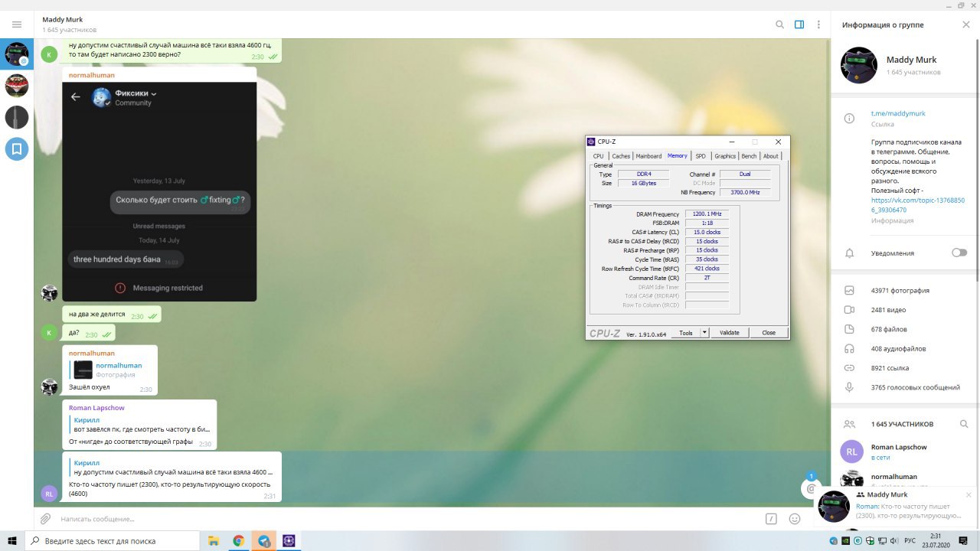Click the message input field

pyautogui.click(x=410, y=519)
